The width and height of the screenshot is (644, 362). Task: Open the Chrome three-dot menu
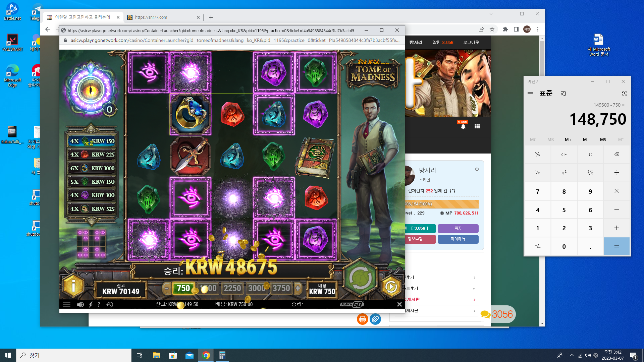tap(538, 29)
